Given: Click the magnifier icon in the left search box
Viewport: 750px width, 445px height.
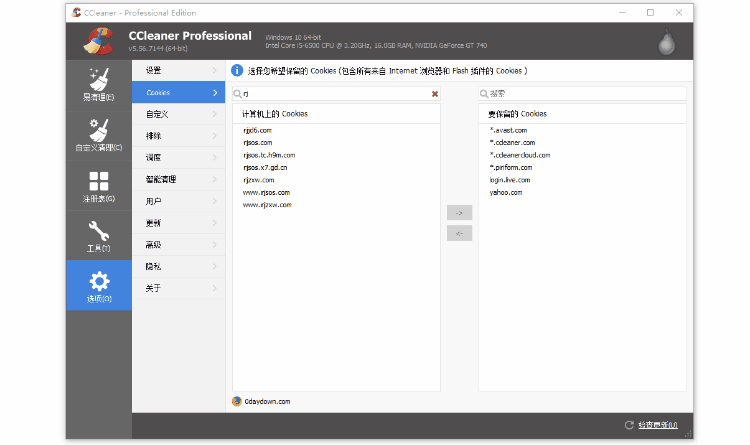Looking at the screenshot, I should (x=237, y=94).
